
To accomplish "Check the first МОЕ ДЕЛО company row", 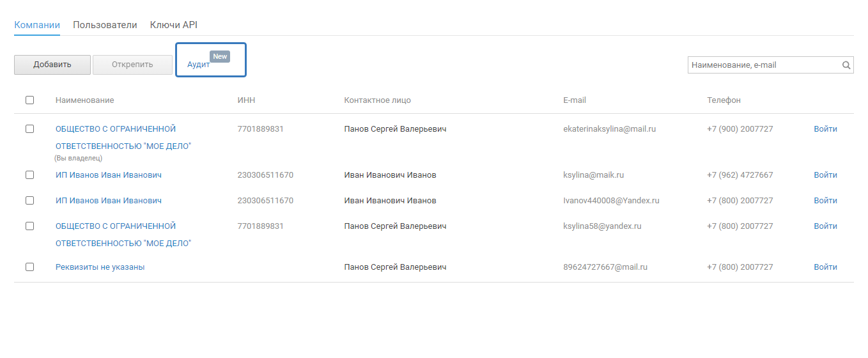I will (x=30, y=129).
